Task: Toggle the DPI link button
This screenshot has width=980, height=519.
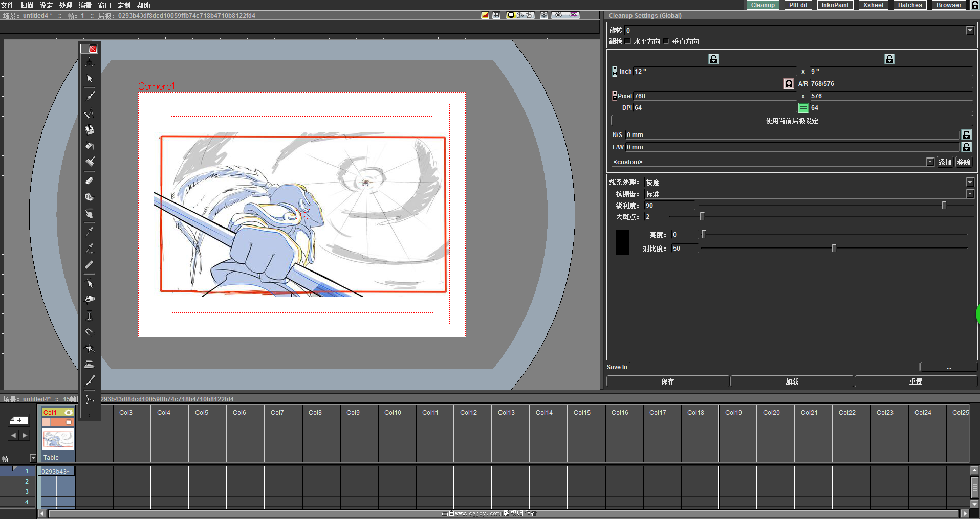Action: pos(803,108)
